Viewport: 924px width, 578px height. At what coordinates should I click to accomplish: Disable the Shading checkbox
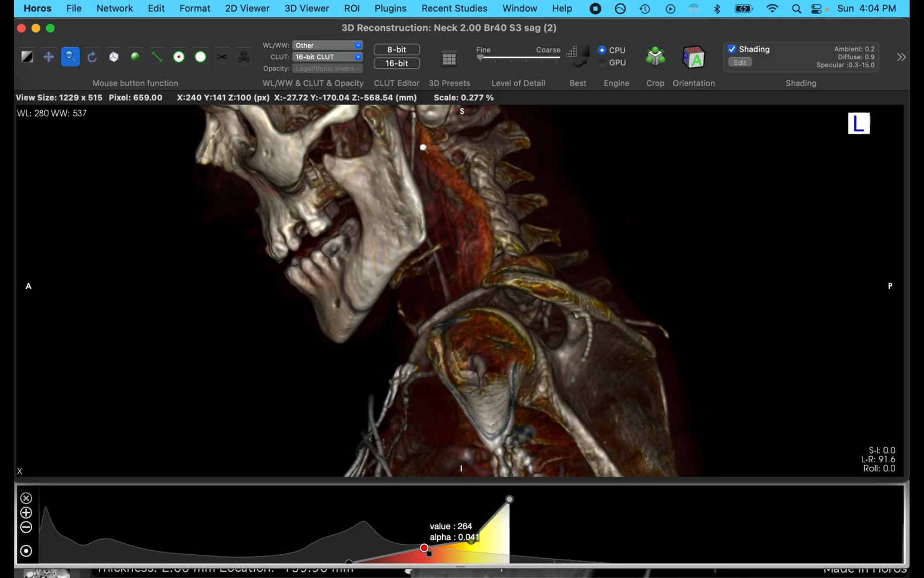[x=732, y=49]
